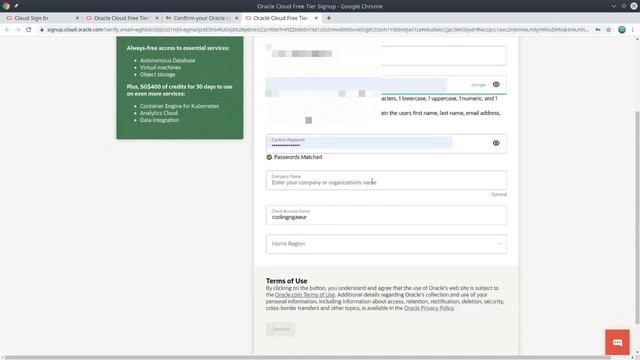Screen dimensions: 640x360
Task: Click the Container Engine for Kubernetes item
Action: click(179, 106)
